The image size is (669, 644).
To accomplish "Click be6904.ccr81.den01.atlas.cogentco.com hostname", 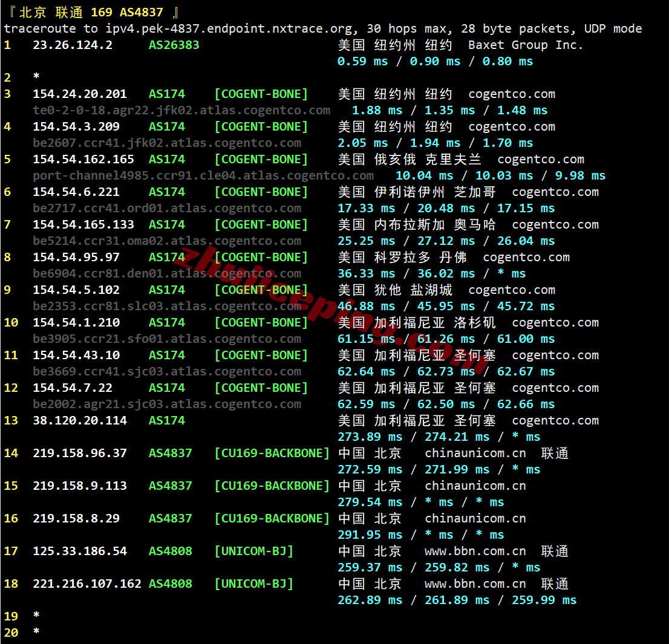I will click(167, 273).
